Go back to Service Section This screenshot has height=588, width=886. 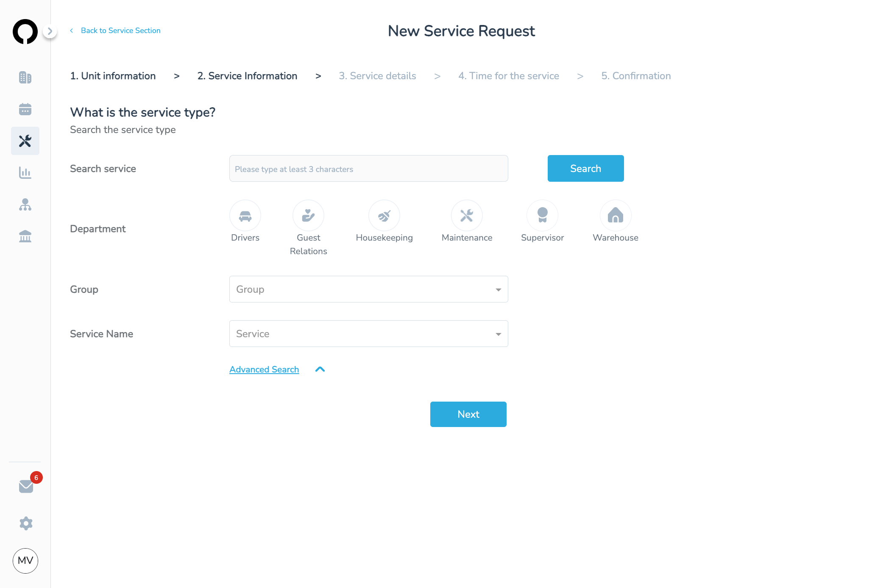pos(115,31)
